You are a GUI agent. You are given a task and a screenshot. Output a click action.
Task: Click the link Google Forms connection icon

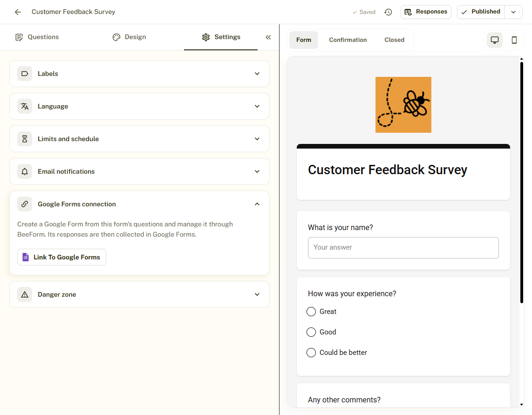[x=25, y=204]
